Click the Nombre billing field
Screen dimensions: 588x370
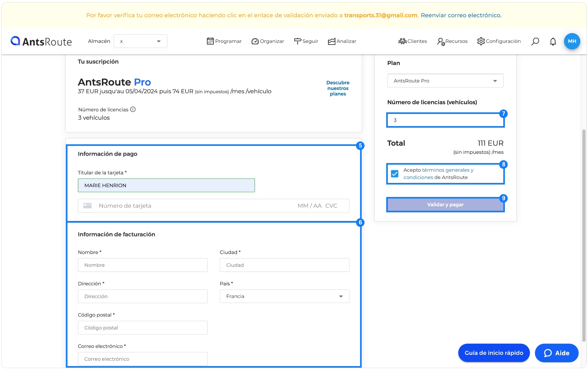tap(142, 265)
